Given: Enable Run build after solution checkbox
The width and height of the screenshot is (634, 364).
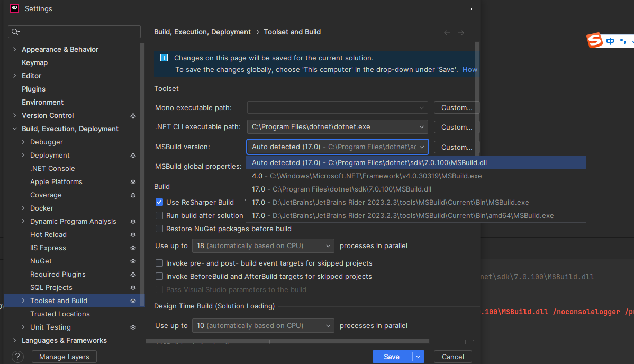Looking at the screenshot, I should point(159,215).
